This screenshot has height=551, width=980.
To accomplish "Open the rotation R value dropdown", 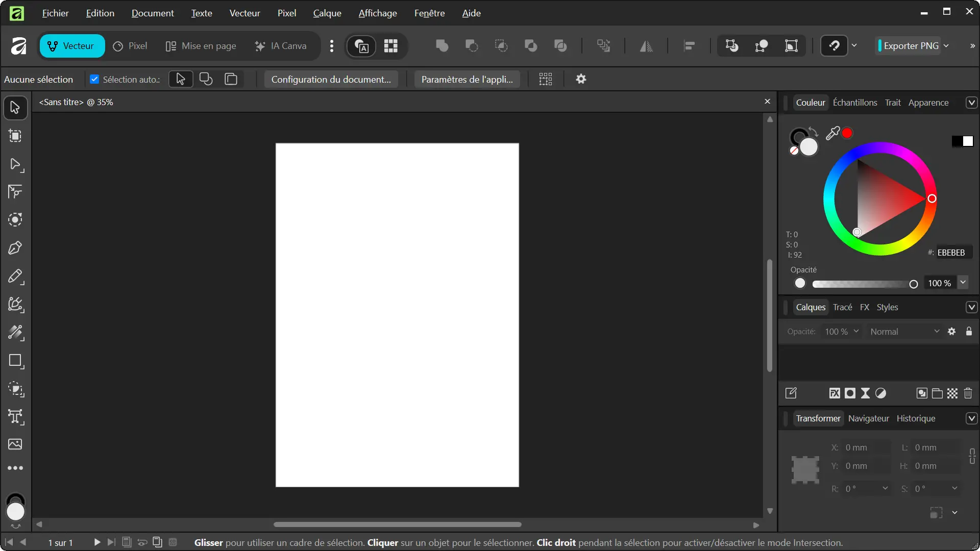I will click(x=885, y=488).
